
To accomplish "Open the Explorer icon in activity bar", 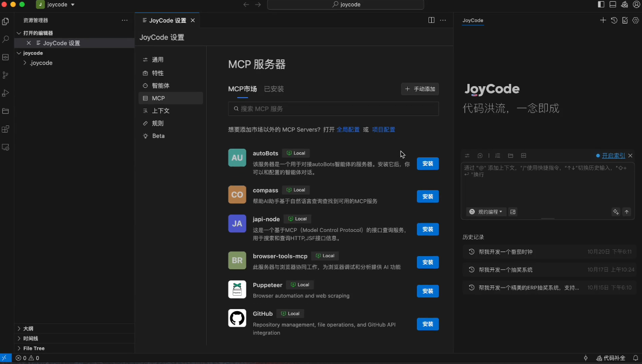I will point(6,21).
